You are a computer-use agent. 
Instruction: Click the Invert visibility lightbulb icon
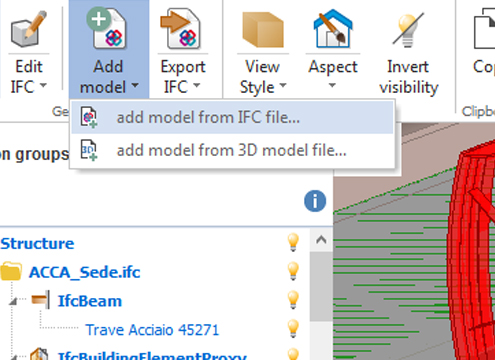[408, 29]
